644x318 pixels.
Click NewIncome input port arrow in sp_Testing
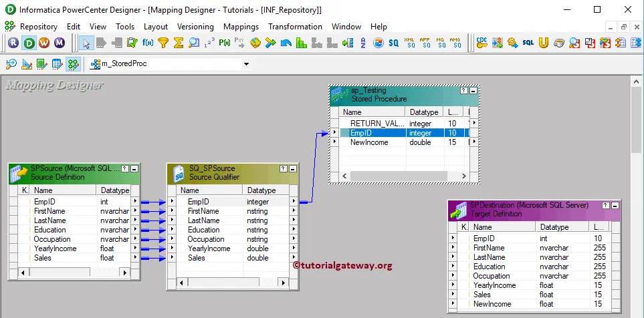coord(334,142)
